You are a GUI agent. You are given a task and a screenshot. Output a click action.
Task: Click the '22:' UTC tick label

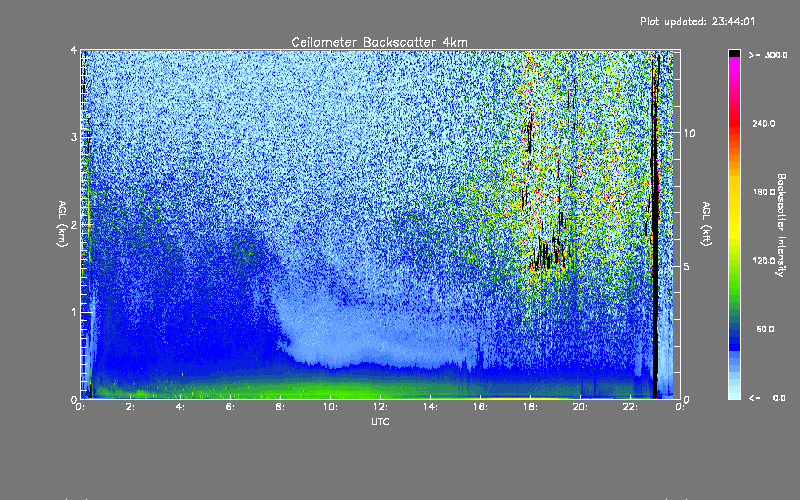click(630, 407)
